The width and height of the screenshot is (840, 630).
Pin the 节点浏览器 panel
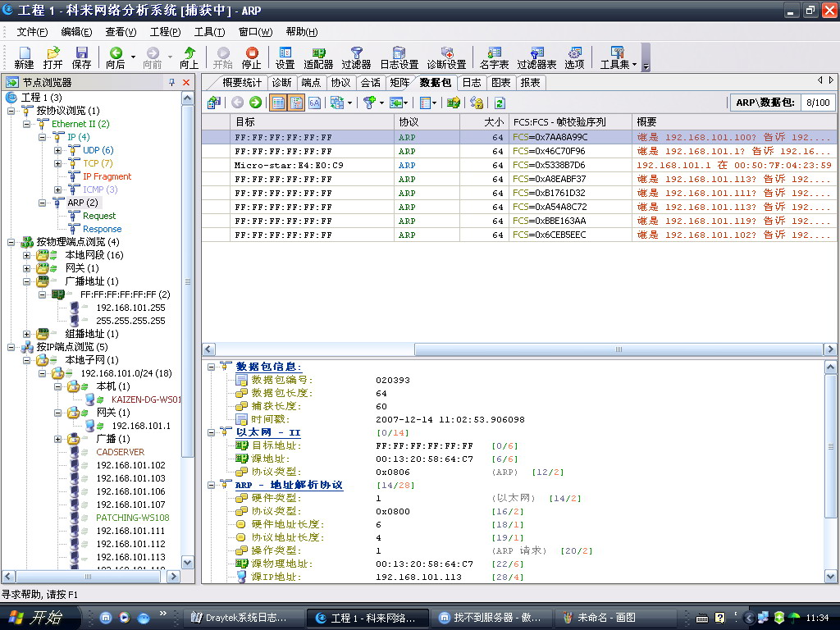tap(172, 82)
